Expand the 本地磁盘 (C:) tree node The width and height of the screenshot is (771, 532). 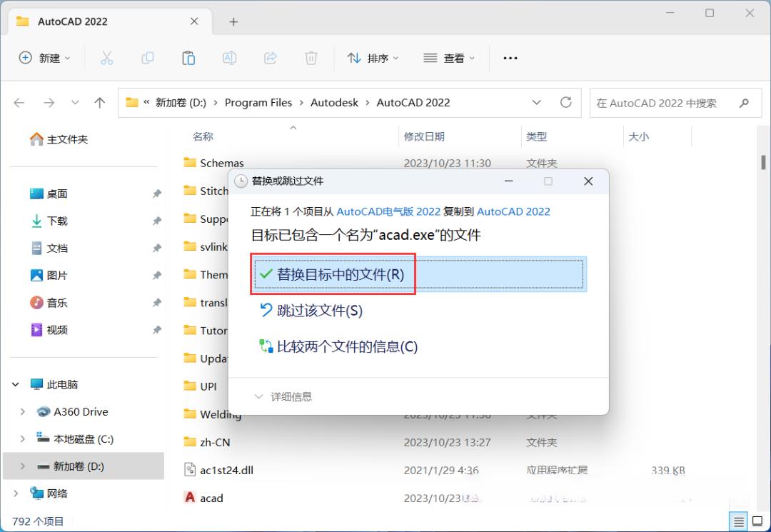(23, 438)
